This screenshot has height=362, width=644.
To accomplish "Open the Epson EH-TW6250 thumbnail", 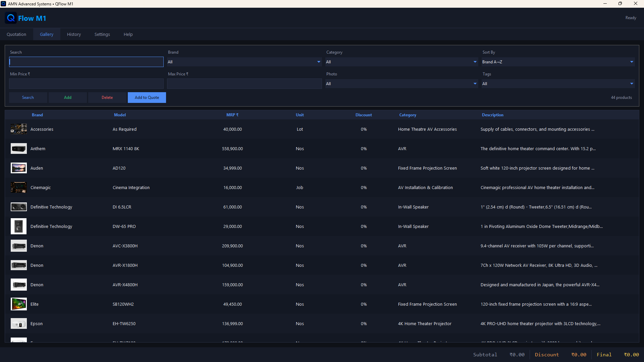I will tap(19, 323).
